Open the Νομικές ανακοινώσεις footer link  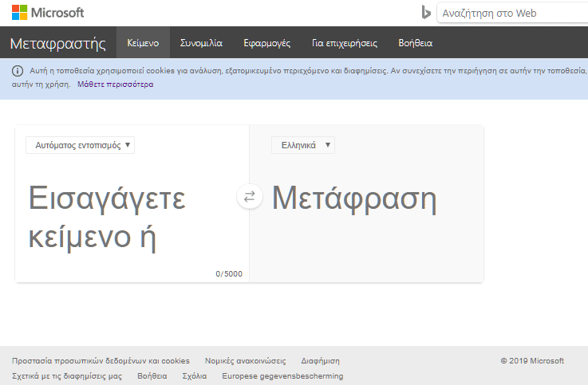pyautogui.click(x=245, y=360)
